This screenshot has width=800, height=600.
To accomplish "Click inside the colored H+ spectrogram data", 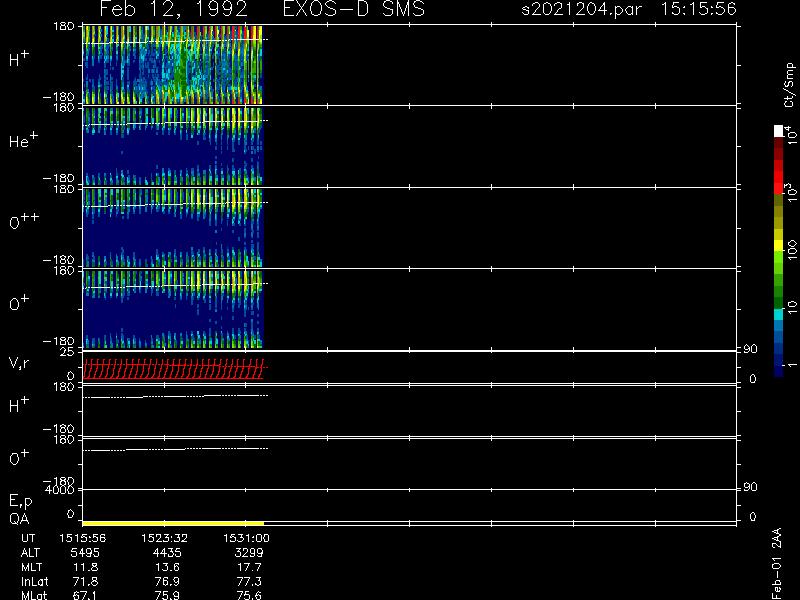I will pos(172,65).
